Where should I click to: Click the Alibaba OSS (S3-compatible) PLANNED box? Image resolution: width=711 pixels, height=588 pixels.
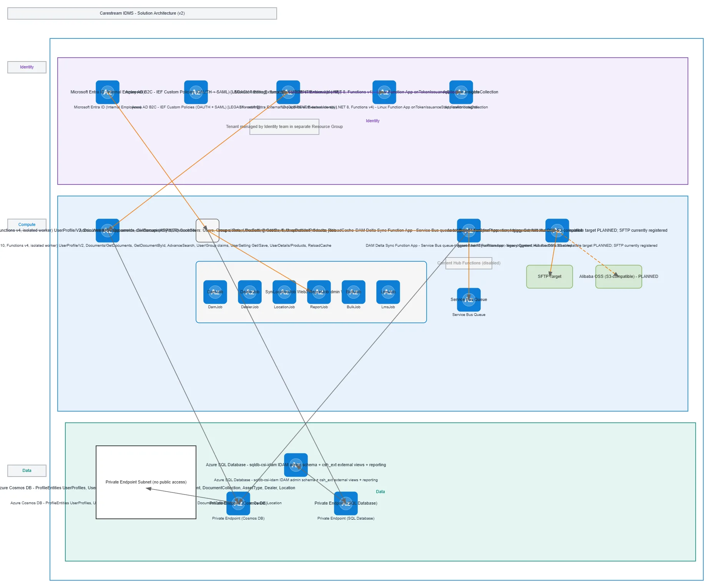[619, 277]
